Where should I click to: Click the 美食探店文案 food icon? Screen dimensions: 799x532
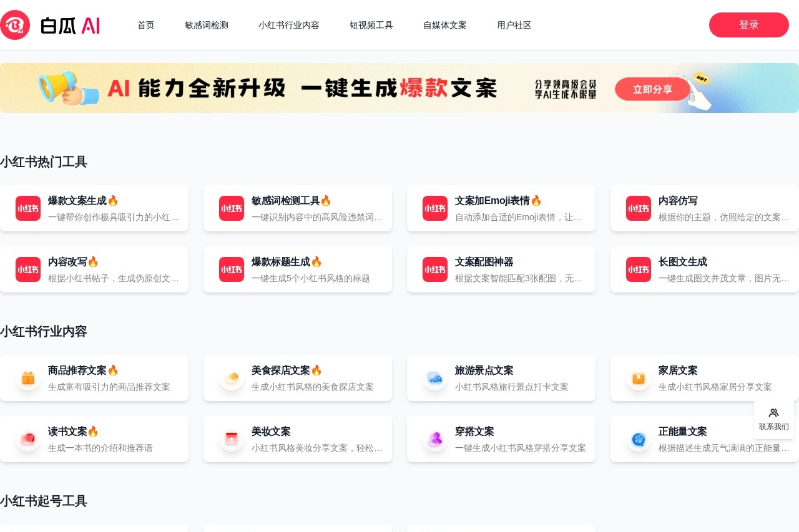232,378
